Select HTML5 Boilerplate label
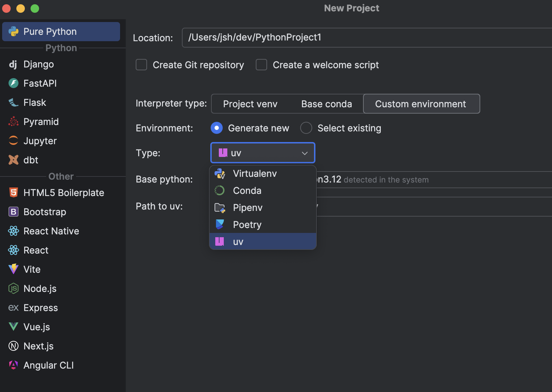552x392 pixels. (x=64, y=193)
